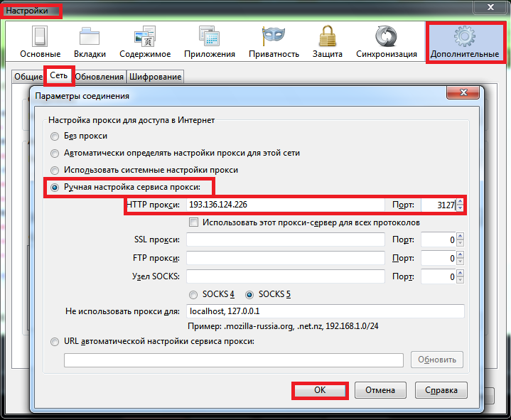Open the Защита padlock panel
Viewport: 511px width, 420px height.
[x=327, y=43]
